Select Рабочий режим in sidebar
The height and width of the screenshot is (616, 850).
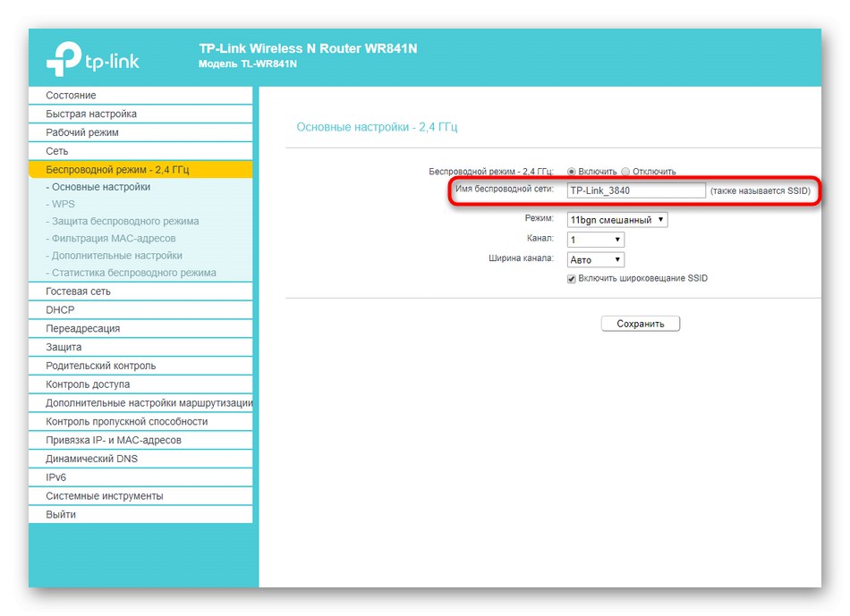tap(140, 132)
